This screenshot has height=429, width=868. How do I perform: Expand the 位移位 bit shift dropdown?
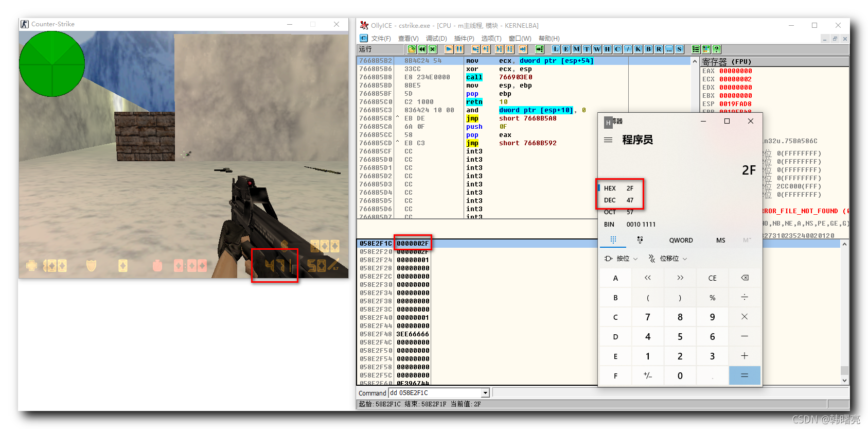pos(668,259)
